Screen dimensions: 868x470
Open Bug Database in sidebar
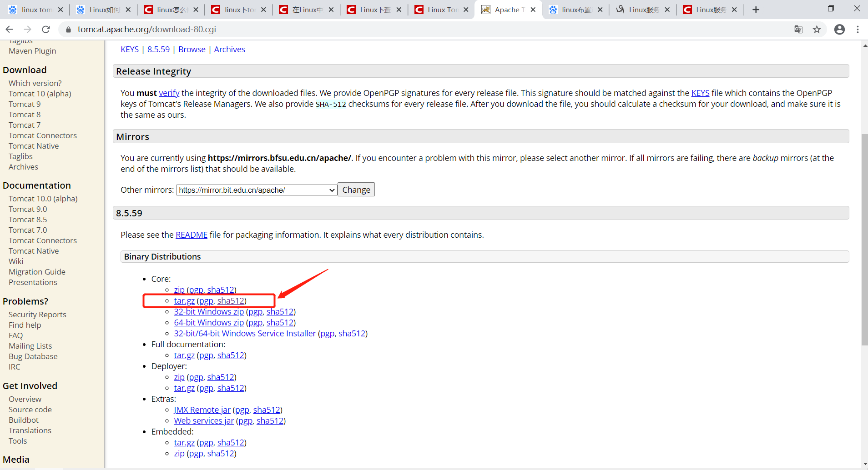pos(33,356)
